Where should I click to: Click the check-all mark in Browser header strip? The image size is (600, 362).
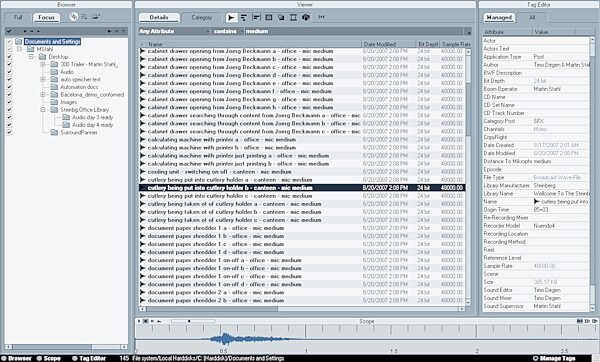(x=9, y=31)
